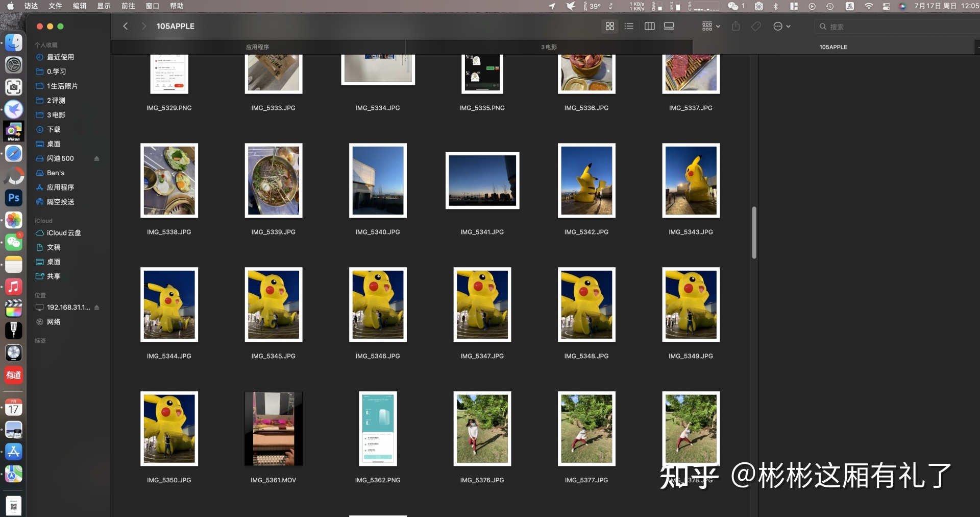Click the IMG_5335.PNG file name
The height and width of the screenshot is (517, 980).
tap(482, 108)
